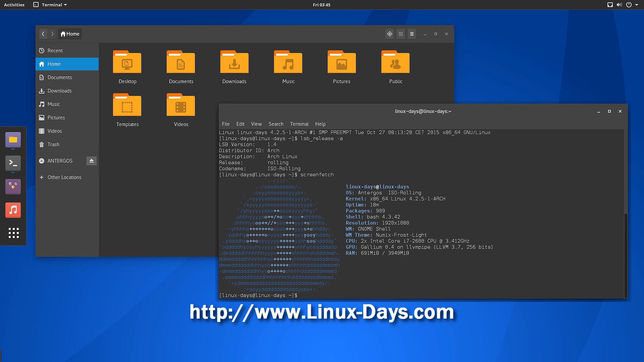Click the Home path bar button
This screenshot has height=362, width=644.
pyautogui.click(x=70, y=34)
